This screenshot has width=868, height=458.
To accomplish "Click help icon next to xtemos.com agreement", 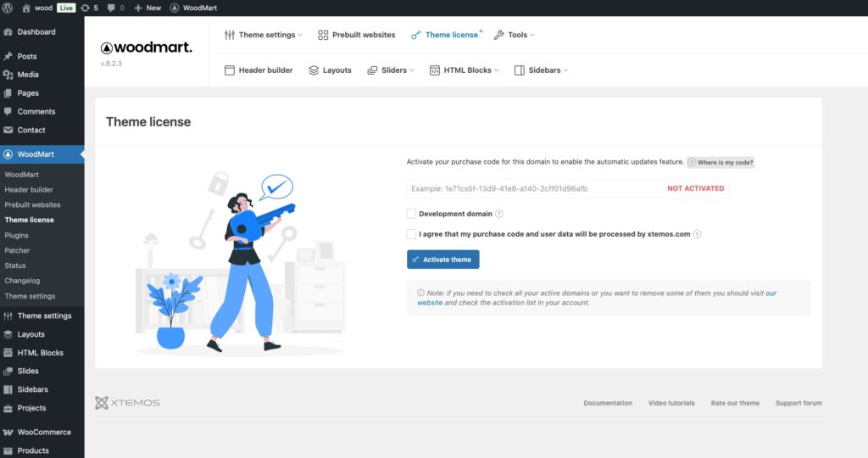I will click(x=697, y=234).
